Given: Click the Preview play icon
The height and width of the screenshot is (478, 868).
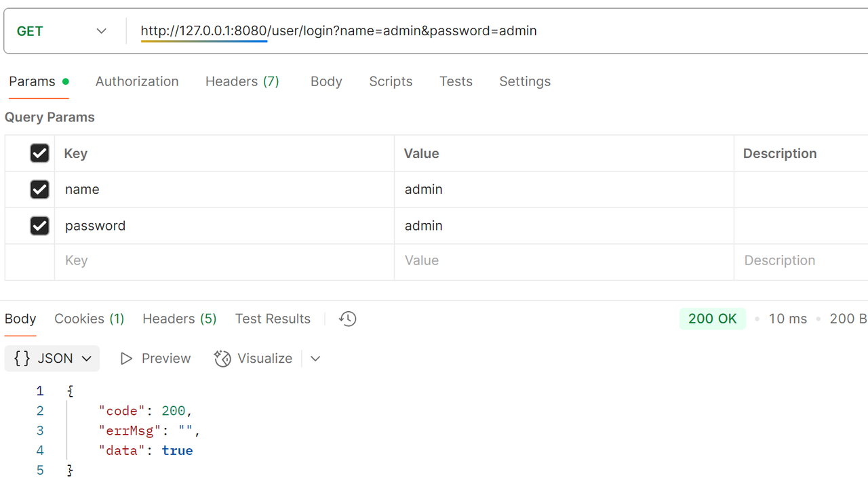Looking at the screenshot, I should (126, 359).
